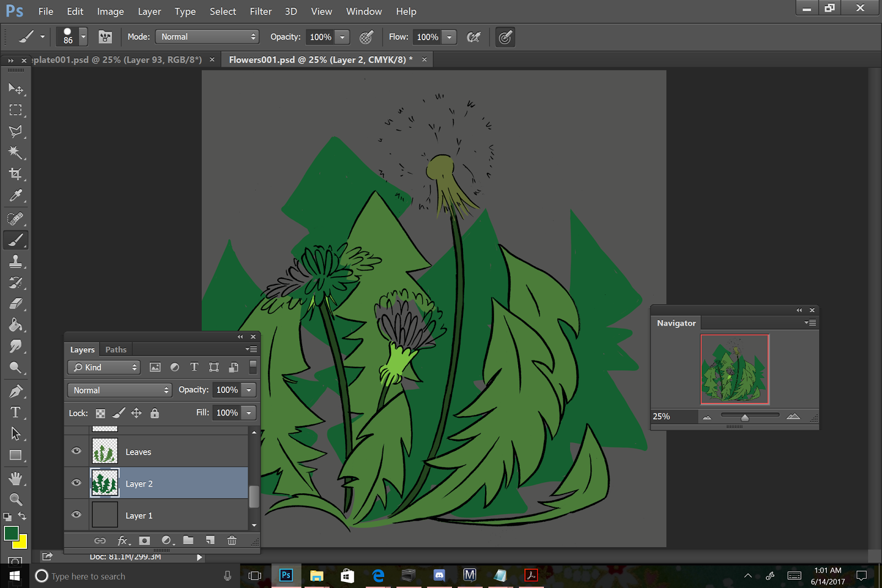Delete layer using trash icon

[x=232, y=540]
